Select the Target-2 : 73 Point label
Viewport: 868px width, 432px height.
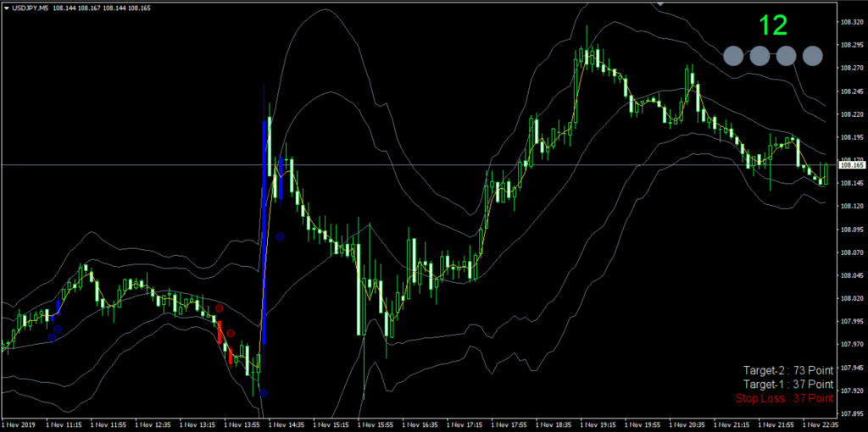(787, 370)
